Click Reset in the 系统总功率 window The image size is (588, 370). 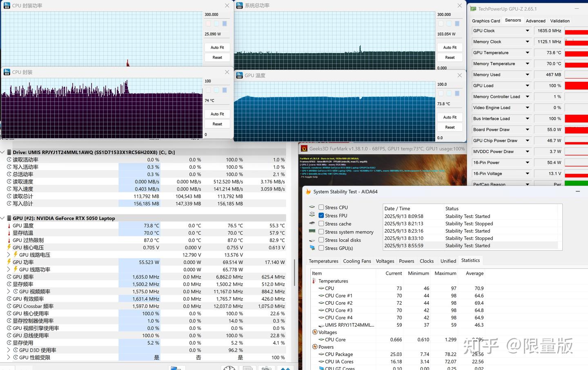point(450,58)
